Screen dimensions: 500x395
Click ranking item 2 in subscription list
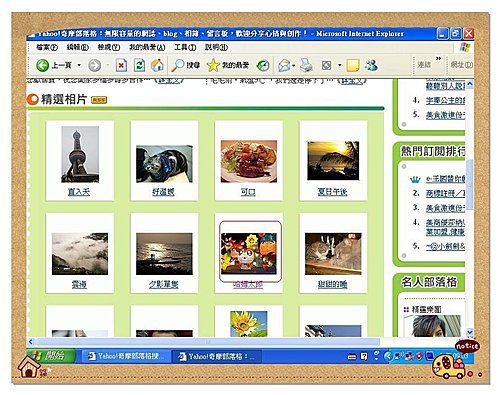click(x=445, y=193)
